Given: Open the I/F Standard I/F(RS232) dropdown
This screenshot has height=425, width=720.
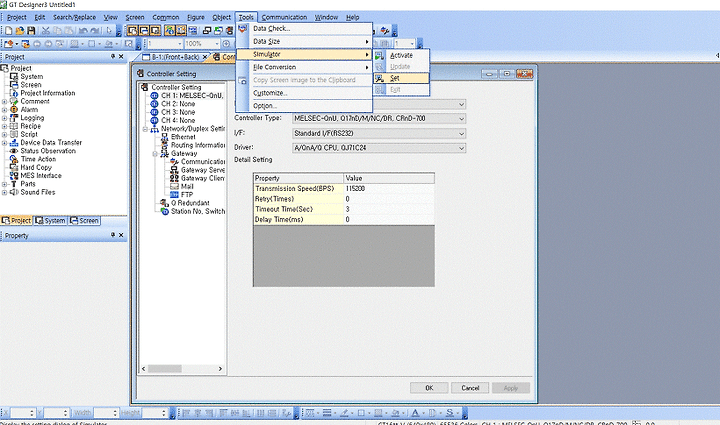Looking at the screenshot, I should tap(461, 134).
